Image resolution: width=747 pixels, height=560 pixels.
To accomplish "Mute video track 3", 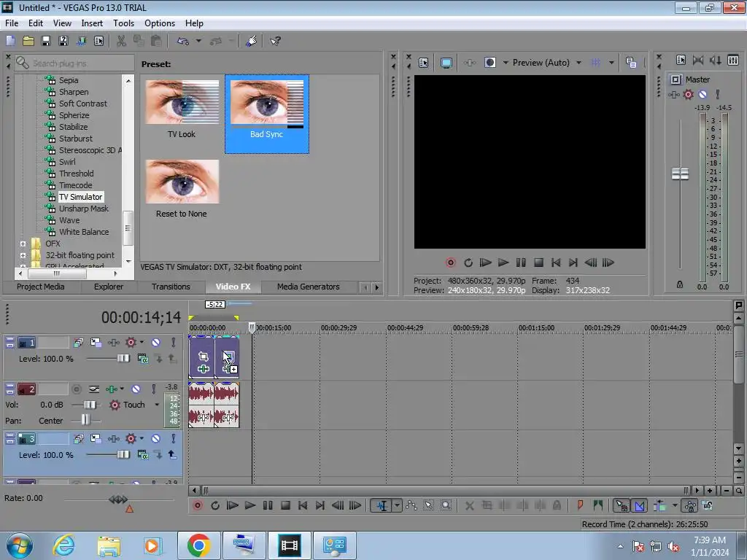I will tap(156, 438).
